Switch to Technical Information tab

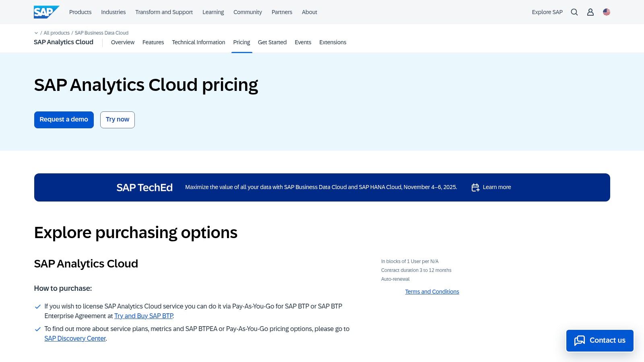click(x=198, y=42)
